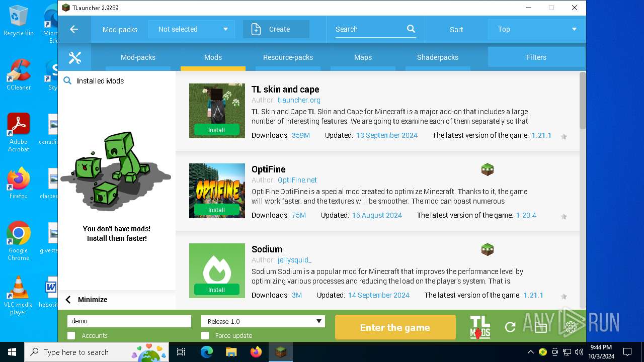Open the Sodium mod title
The image size is (644, 362).
pos(267,249)
